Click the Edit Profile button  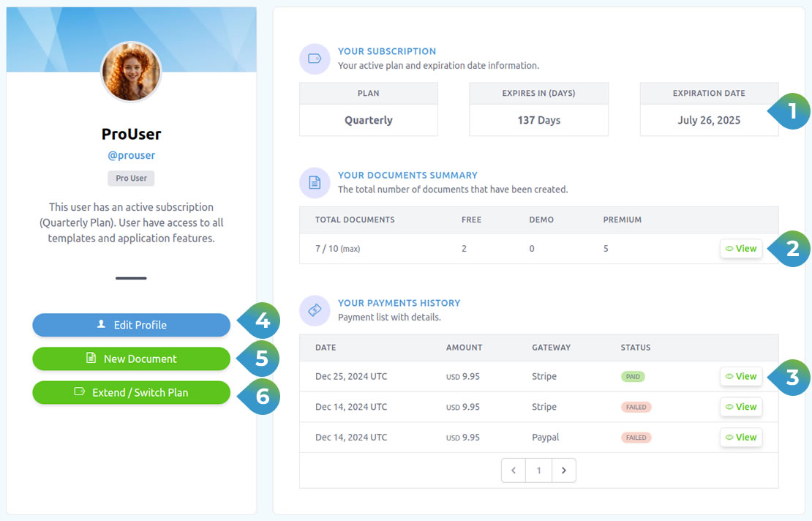[132, 325]
